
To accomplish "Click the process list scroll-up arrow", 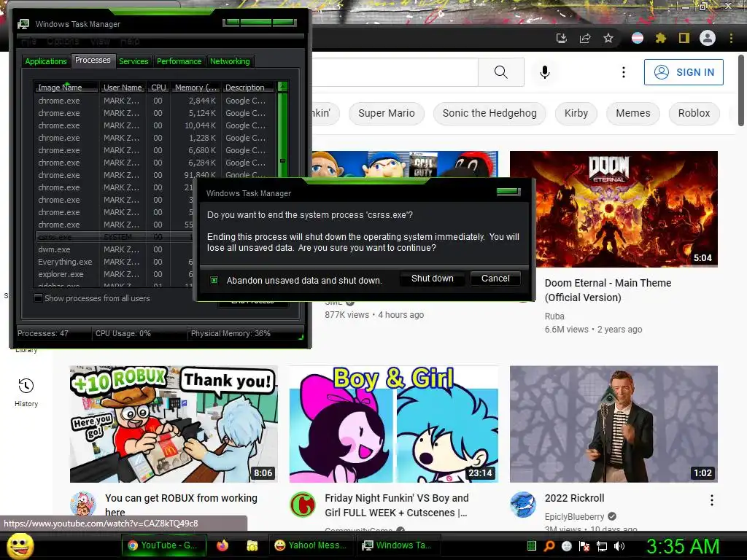I will coord(282,87).
